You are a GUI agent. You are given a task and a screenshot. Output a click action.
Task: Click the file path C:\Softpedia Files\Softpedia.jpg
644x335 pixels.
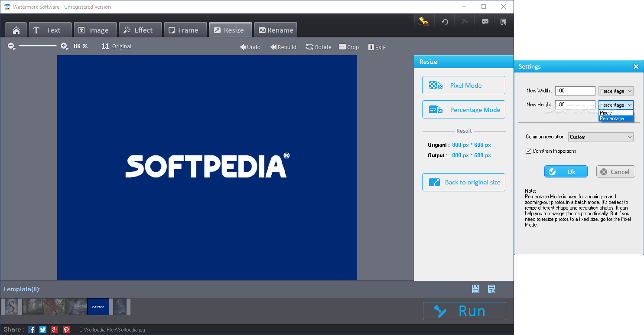click(112, 330)
